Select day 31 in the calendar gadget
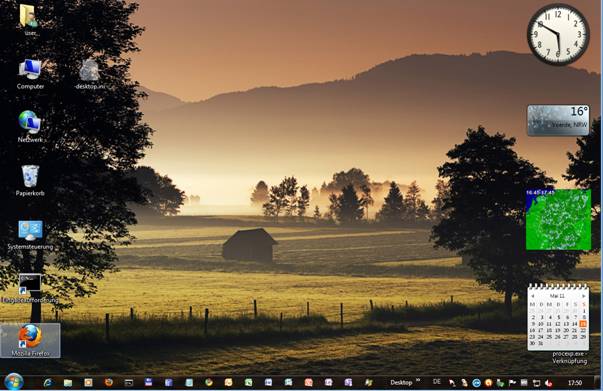603x391 pixels. 541,343
